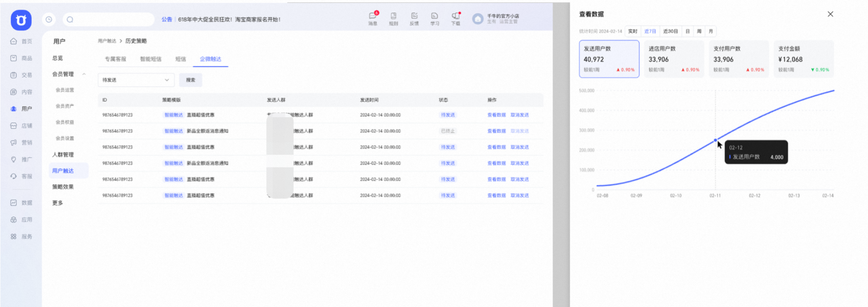Click 智能触达 tag in first row
This screenshot has width=868, height=307.
(173, 115)
